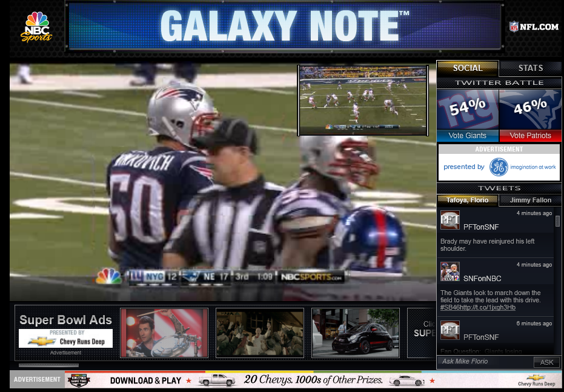This screenshot has height=392, width=564.
Task: Click PFTonSNF avatar on Fan Question tweet
Action: (450, 330)
